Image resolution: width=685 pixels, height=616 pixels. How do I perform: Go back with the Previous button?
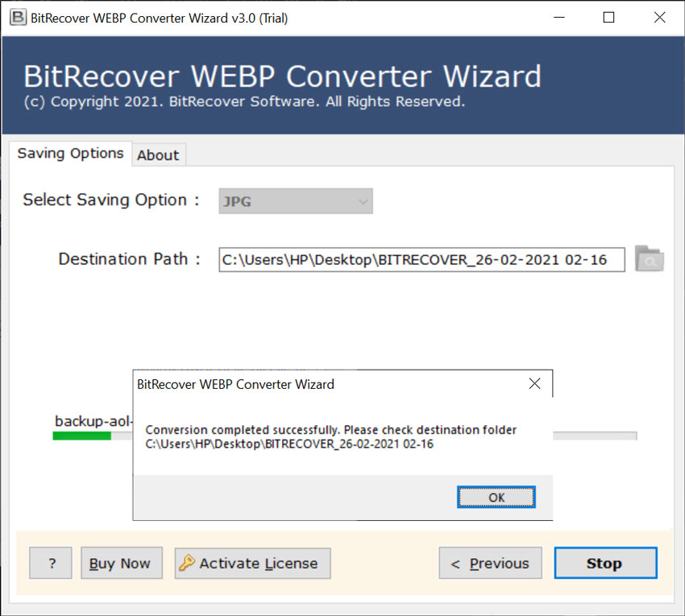[490, 563]
